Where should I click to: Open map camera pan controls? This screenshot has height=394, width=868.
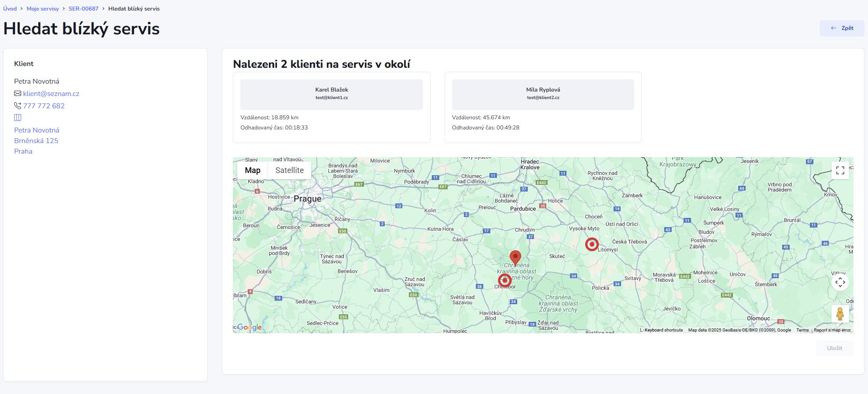pyautogui.click(x=840, y=282)
